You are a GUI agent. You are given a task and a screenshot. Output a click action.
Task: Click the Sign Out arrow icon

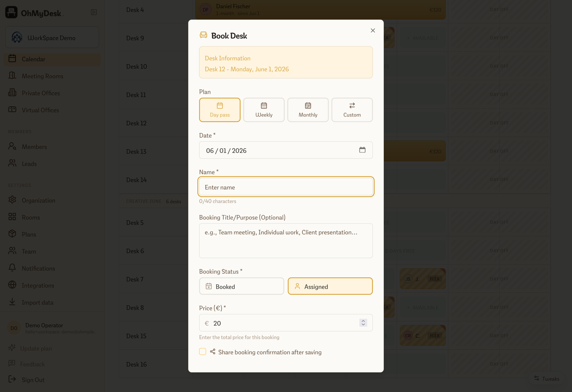[12, 379]
